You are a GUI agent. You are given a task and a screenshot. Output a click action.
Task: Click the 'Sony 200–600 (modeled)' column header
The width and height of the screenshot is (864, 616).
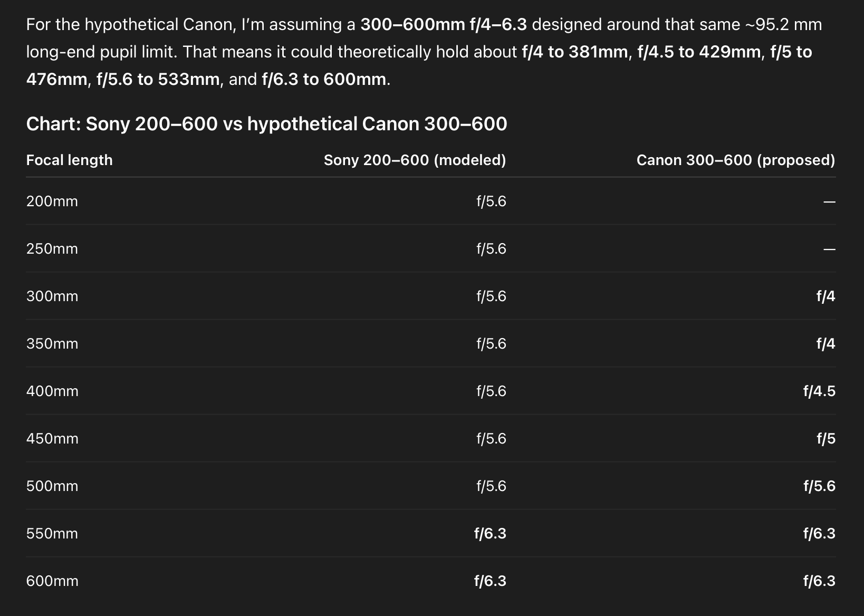pos(415,160)
